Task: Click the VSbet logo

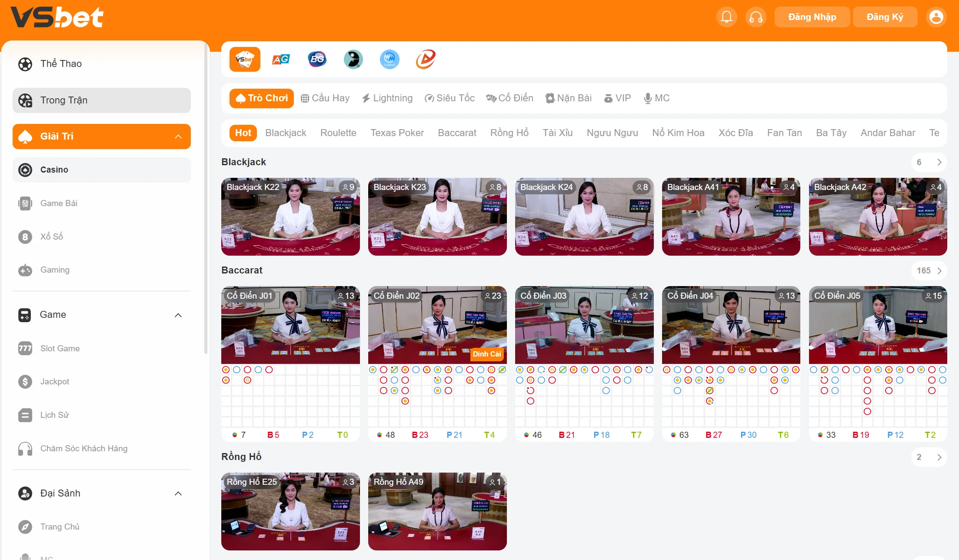Action: pyautogui.click(x=57, y=17)
